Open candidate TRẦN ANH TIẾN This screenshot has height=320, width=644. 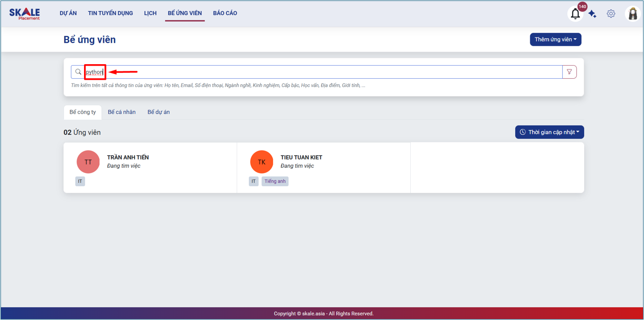(128, 158)
